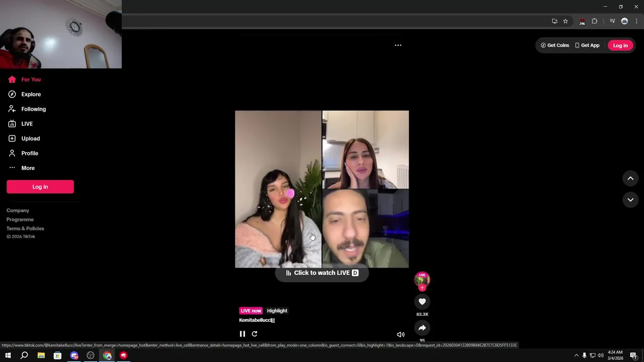Bookmark this page with the star icon
The image size is (644, 362).
click(x=566, y=21)
